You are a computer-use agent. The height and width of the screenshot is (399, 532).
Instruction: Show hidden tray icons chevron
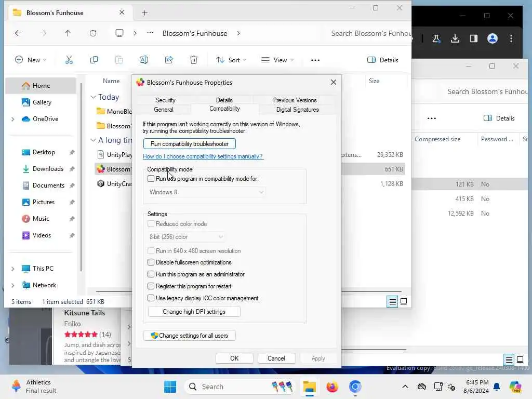tap(405, 387)
